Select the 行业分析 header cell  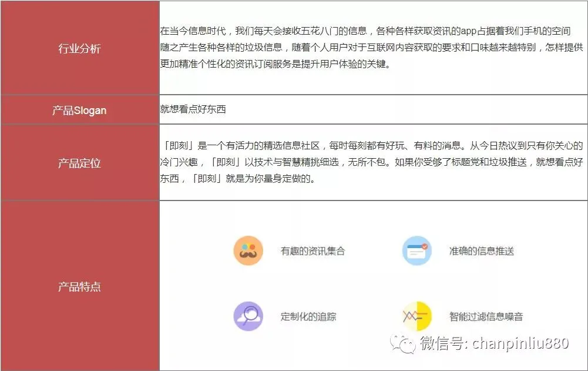click(80, 48)
